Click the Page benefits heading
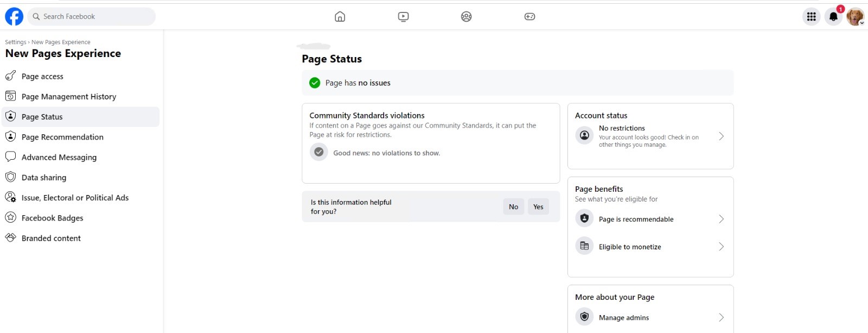This screenshot has width=868, height=333. 599,189
